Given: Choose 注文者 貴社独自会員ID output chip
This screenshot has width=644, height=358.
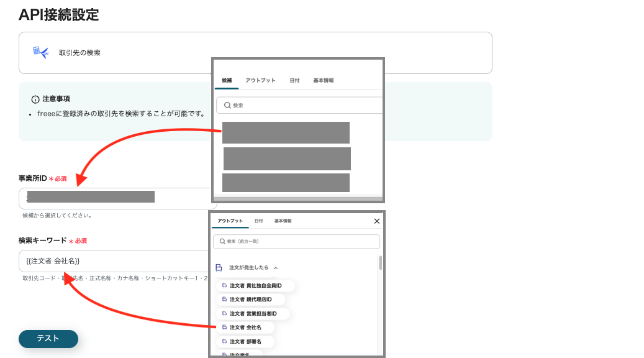Looking at the screenshot, I should [x=255, y=286].
